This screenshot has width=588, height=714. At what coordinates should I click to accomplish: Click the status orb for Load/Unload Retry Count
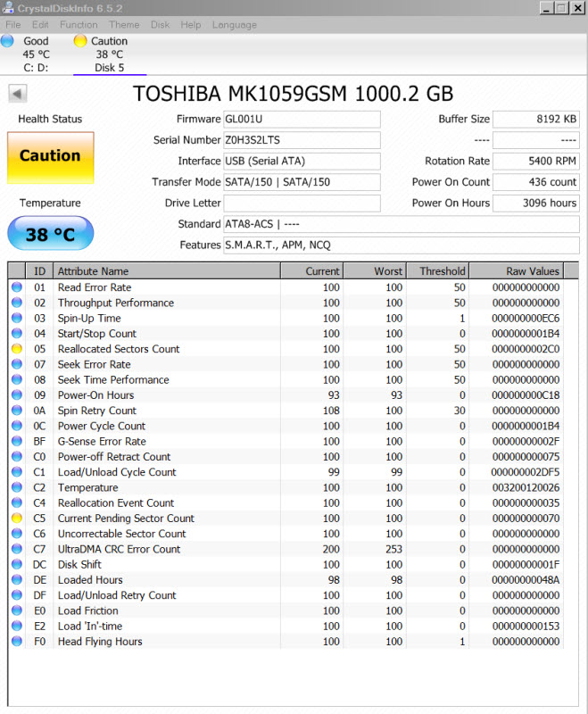(x=17, y=595)
